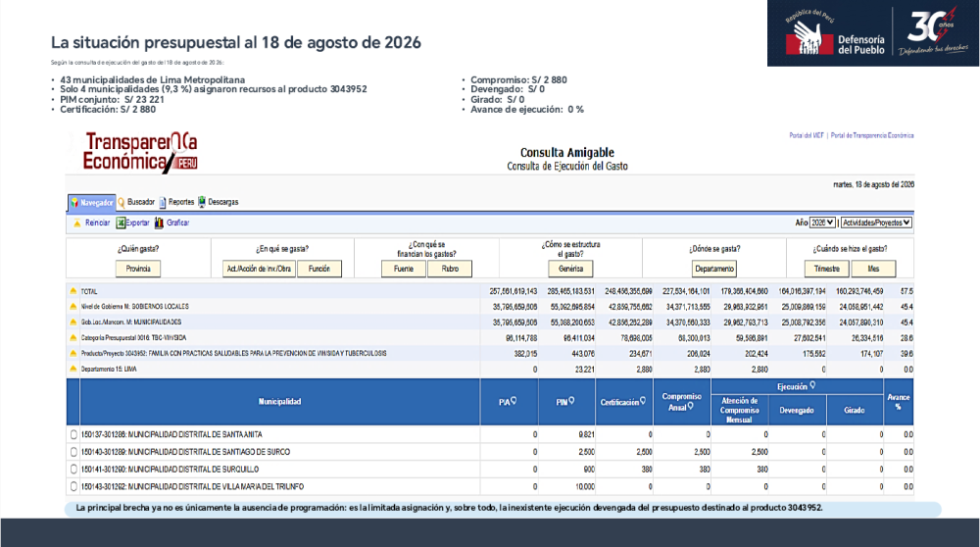Switch to the Reportes tab
This screenshot has width=980, height=547.
point(176,202)
